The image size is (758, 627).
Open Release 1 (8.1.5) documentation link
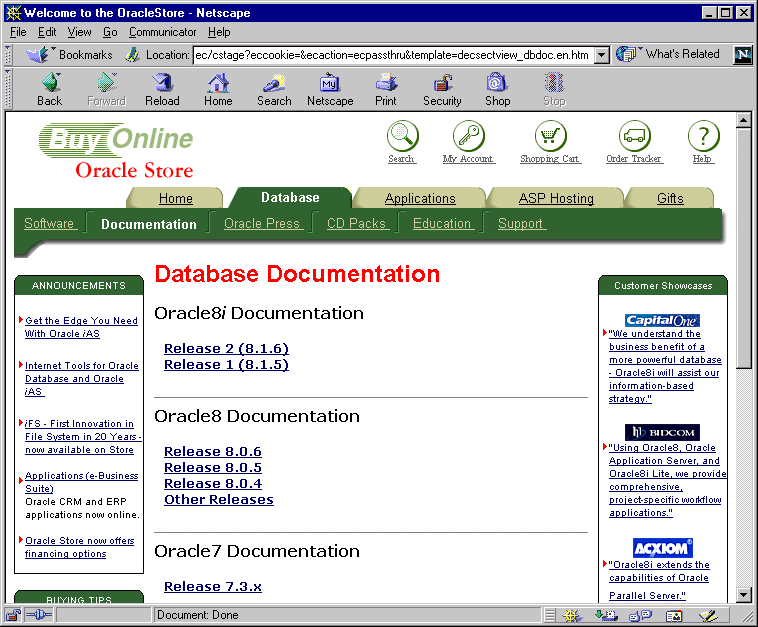(226, 365)
